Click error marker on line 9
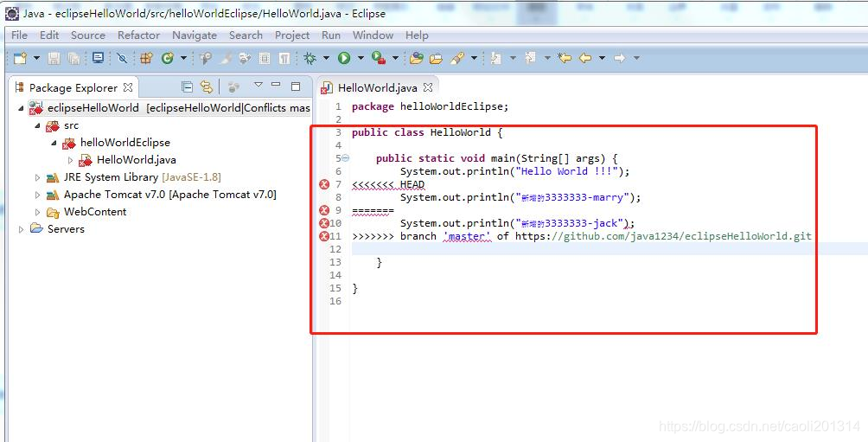Viewport: 868px width, 442px height. [324, 210]
